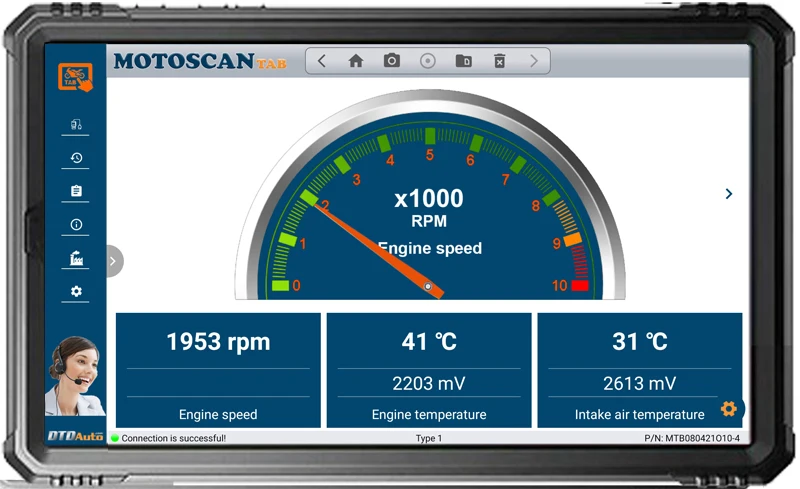800x489 pixels.
Task: Open saved files folder icon
Action: 463,61
